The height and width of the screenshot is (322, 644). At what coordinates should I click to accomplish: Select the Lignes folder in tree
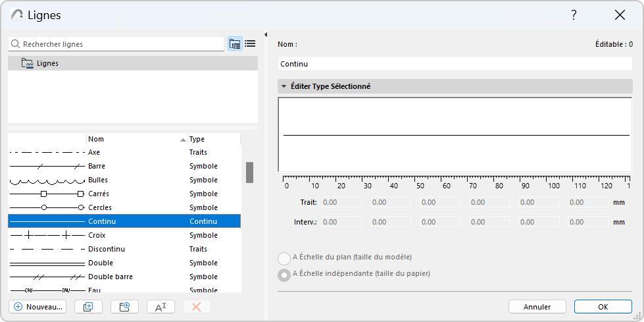click(47, 63)
